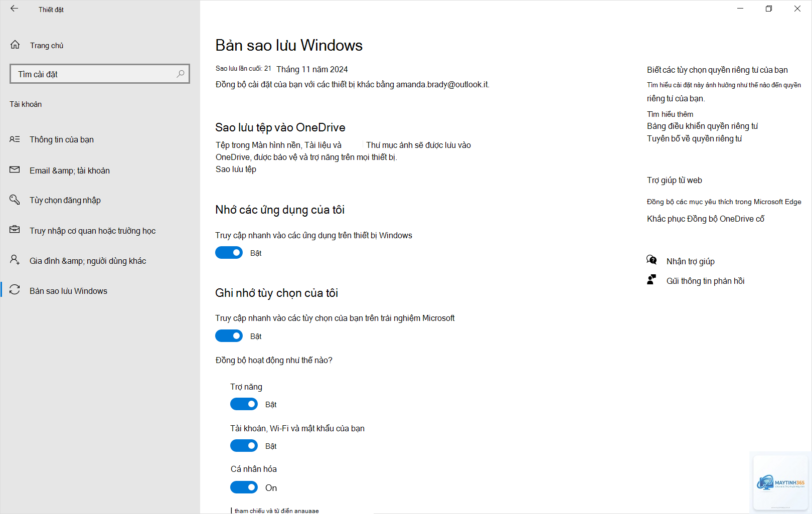Click the Bản sao lưu Windows page heading

(x=289, y=45)
